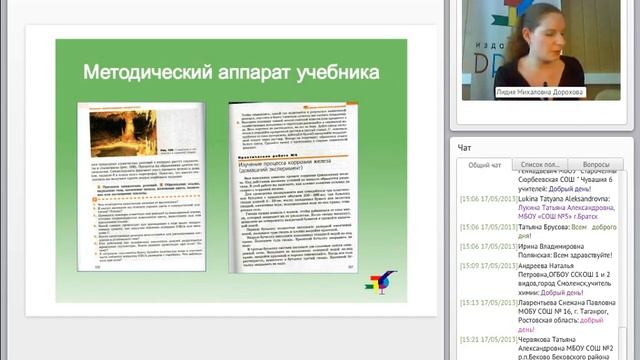Image resolution: width=640 pixels, height=360 pixels.
Task: Switch to the Список пол... tab
Action: pos(540,164)
